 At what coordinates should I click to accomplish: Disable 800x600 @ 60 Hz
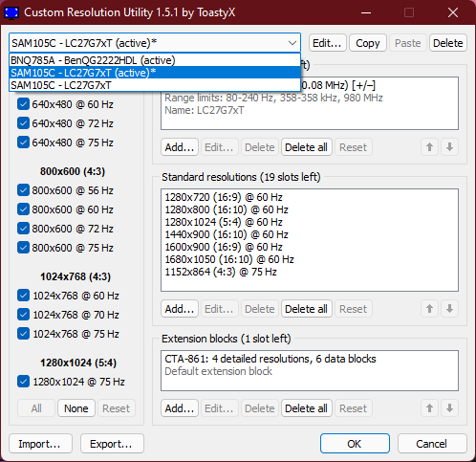click(x=23, y=209)
